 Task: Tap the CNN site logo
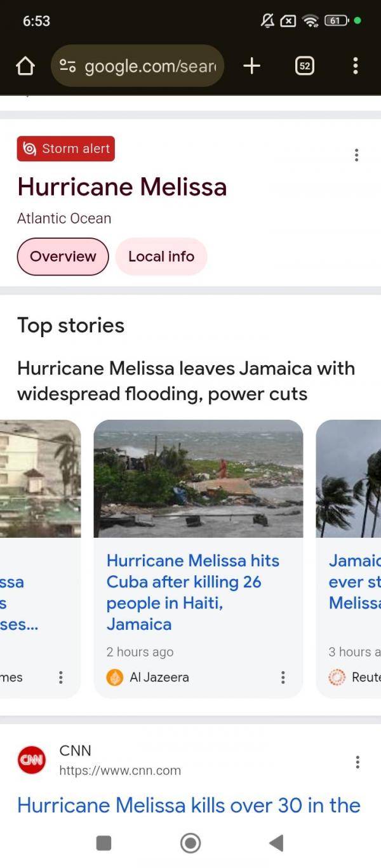pos(32,761)
